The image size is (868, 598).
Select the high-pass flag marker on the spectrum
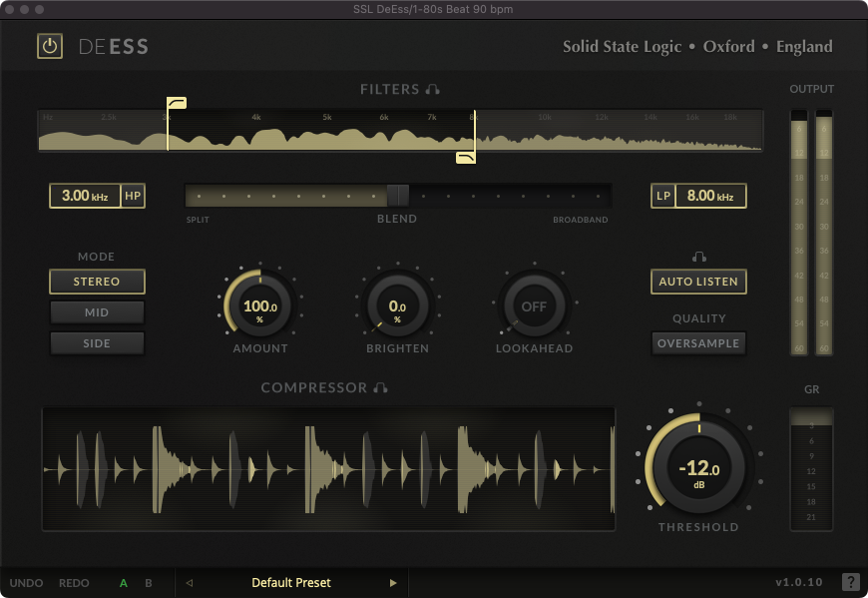(x=176, y=103)
